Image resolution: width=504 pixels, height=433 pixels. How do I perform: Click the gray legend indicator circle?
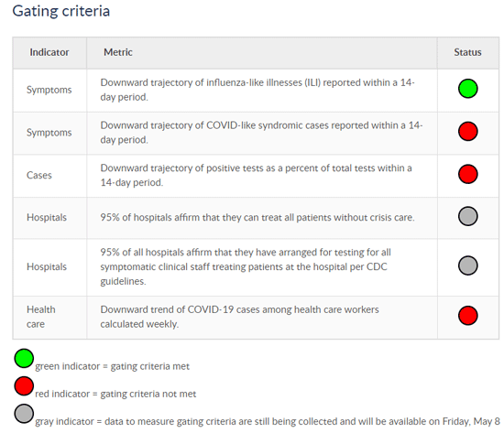click(x=24, y=414)
